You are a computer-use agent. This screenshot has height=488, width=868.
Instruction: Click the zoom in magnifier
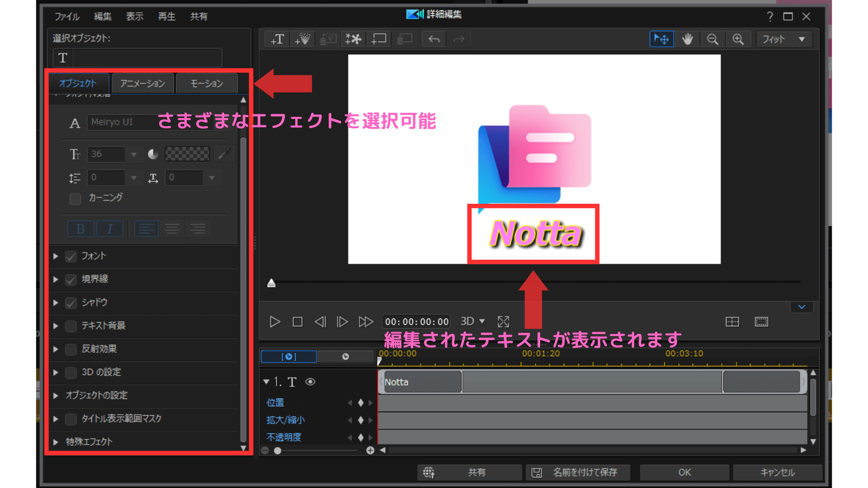coord(738,39)
